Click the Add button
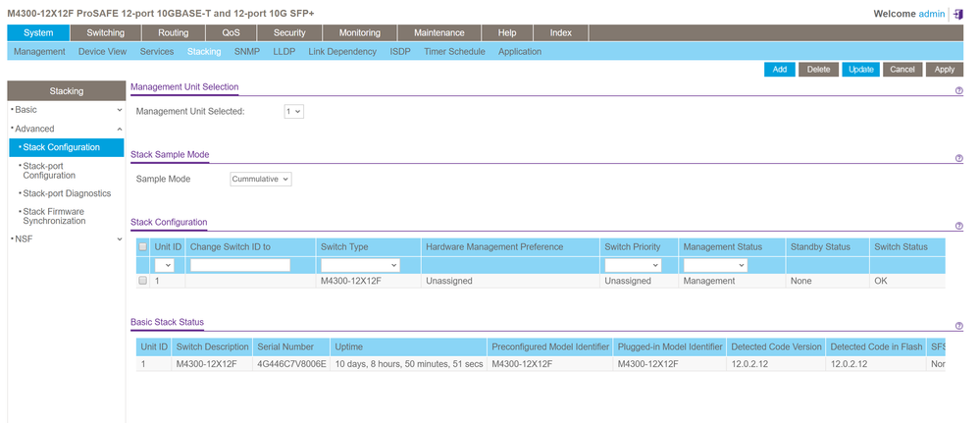This screenshot has width=980, height=423. tap(779, 70)
